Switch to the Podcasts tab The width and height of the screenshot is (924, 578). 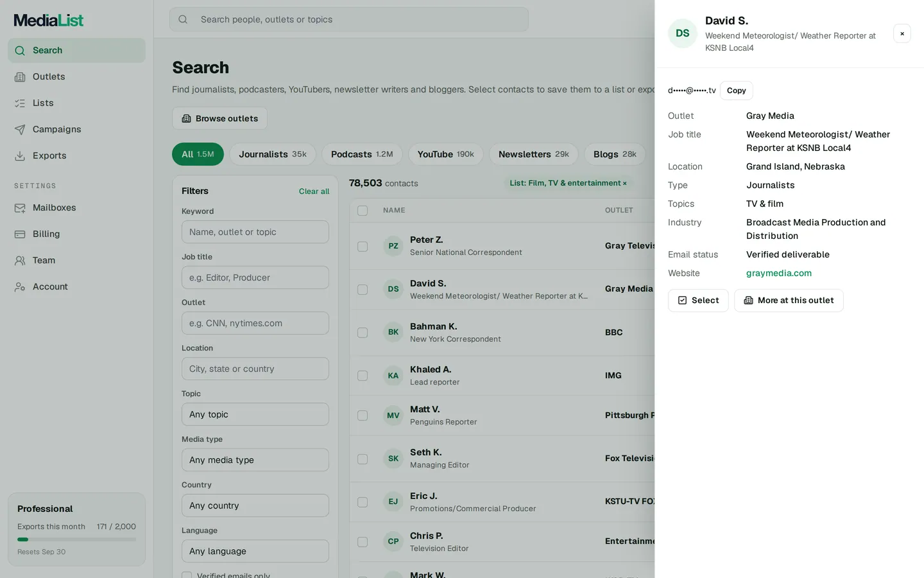[362, 154]
